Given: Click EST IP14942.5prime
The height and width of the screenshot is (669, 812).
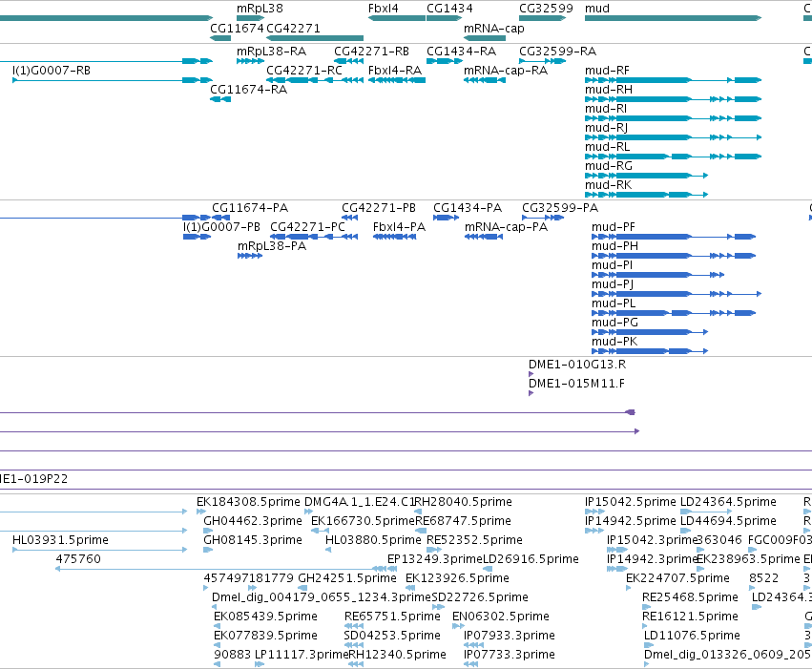Looking at the screenshot, I should pos(594,531).
